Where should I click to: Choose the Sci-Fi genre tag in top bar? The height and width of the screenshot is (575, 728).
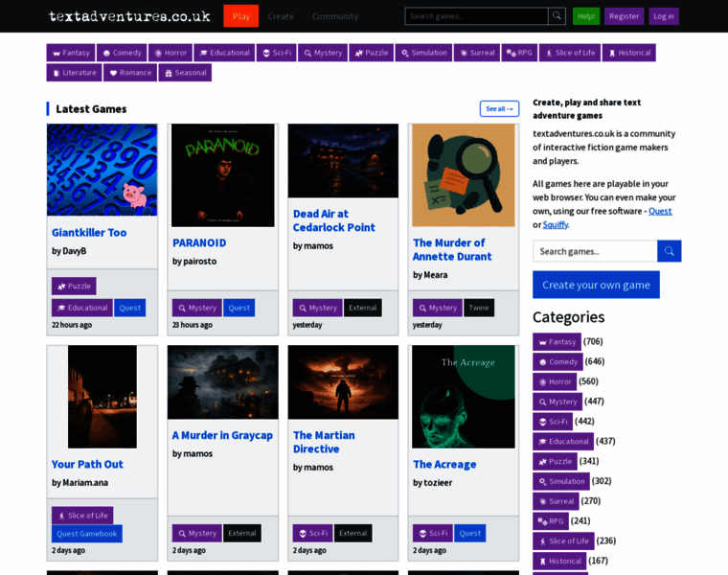277,53
